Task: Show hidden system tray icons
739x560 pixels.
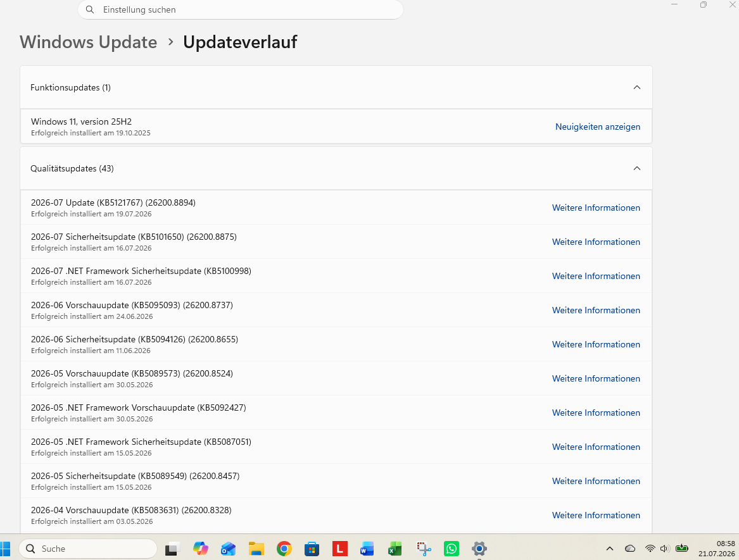Action: [x=609, y=549]
